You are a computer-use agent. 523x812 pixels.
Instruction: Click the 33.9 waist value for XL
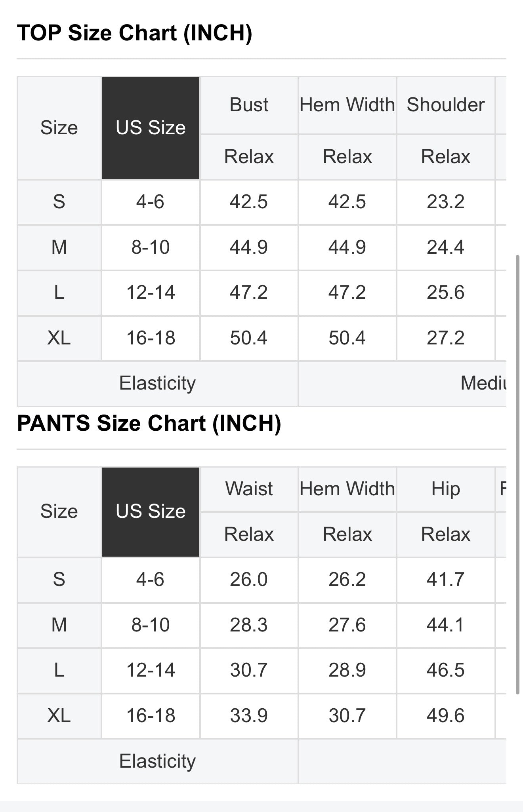pos(249,716)
